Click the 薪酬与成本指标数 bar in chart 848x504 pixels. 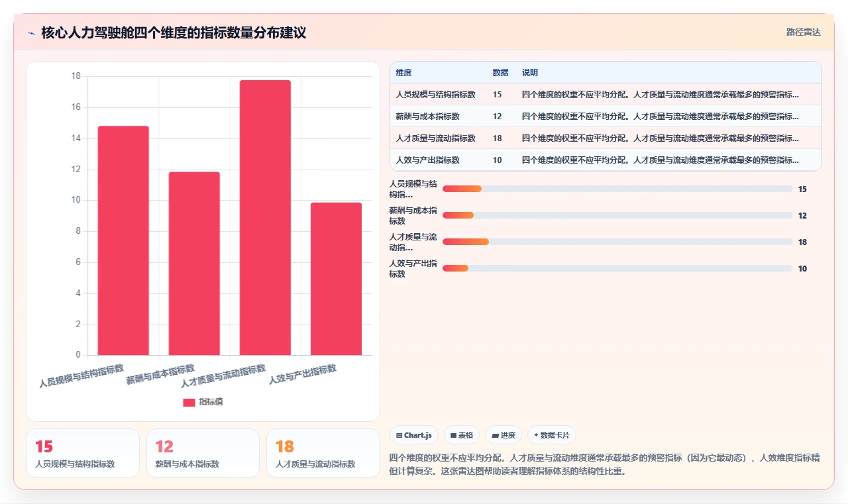194,264
